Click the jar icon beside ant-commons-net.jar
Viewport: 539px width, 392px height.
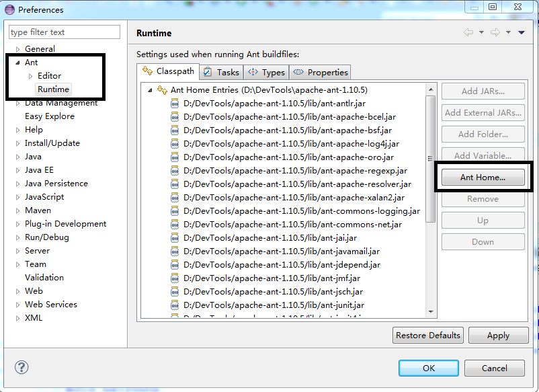click(175, 224)
